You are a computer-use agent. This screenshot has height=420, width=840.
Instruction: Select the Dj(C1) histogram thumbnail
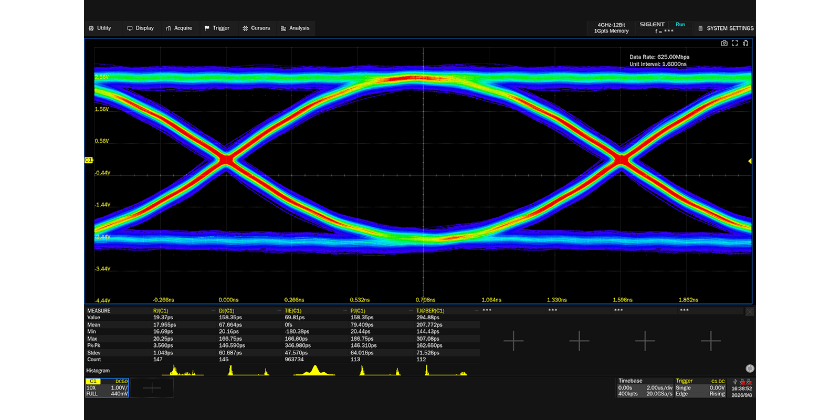pos(249,370)
